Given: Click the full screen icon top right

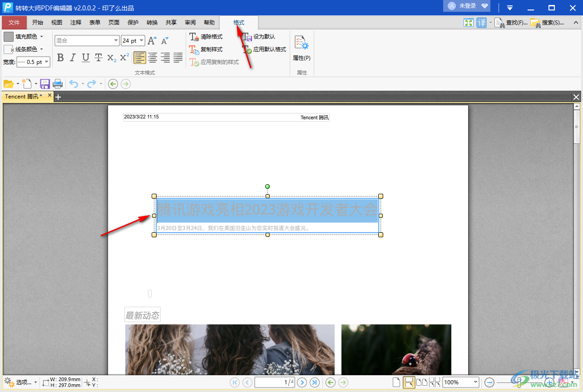Looking at the screenshot, I should click(x=469, y=22).
